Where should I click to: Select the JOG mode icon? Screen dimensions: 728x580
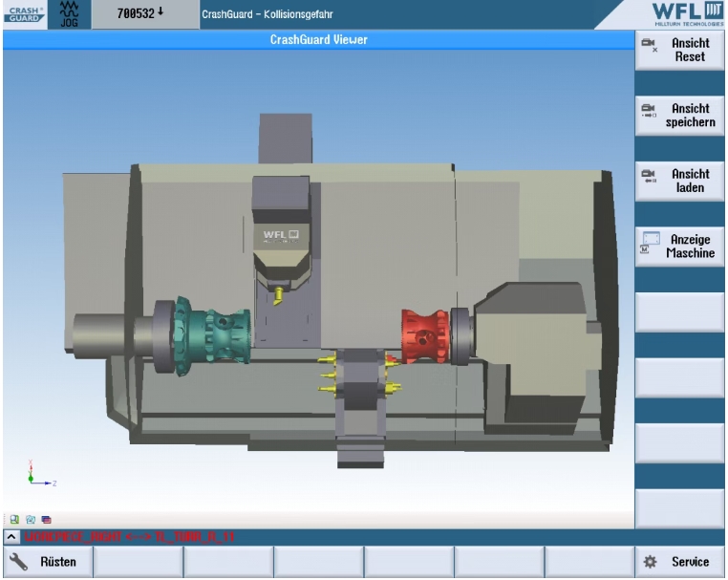coord(69,14)
